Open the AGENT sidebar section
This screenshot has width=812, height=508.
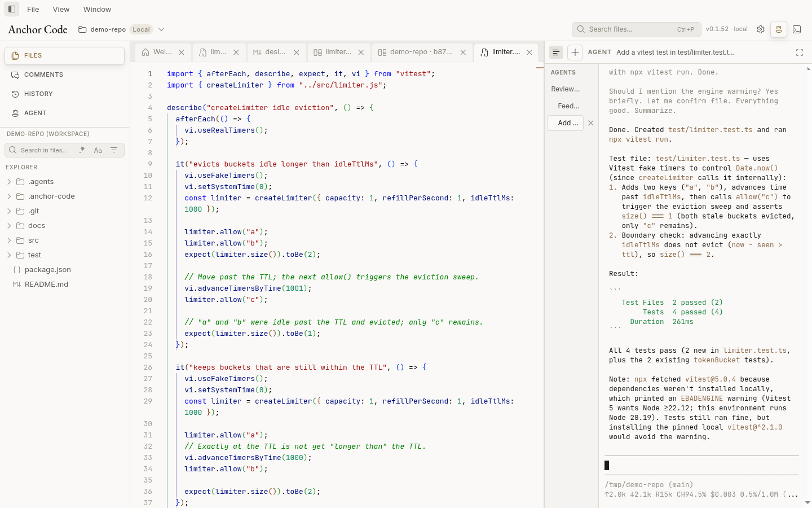(x=65, y=113)
